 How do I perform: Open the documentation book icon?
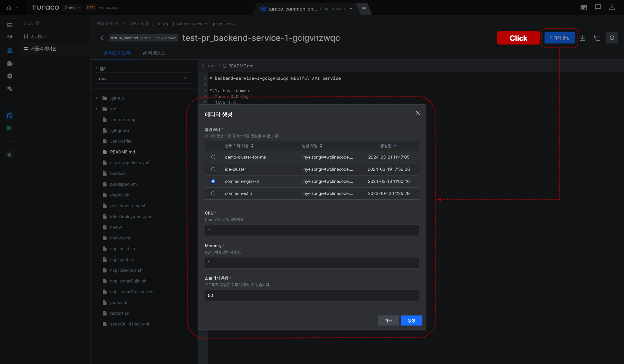[584, 8]
